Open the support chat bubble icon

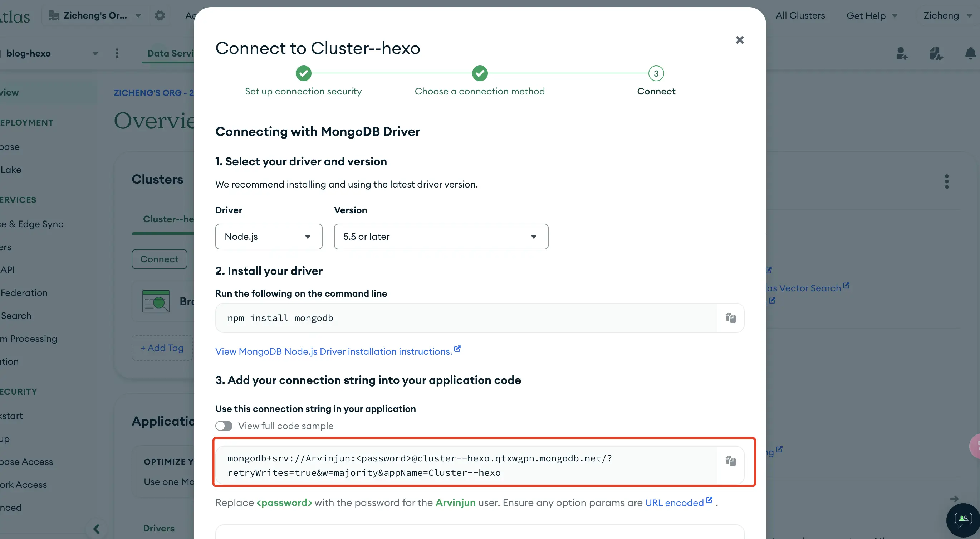point(963,520)
